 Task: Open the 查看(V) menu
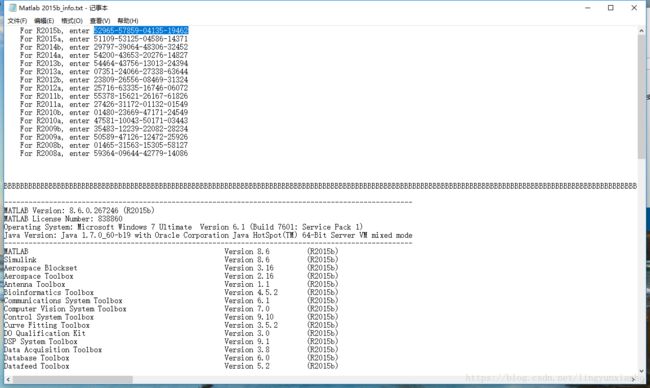point(100,21)
